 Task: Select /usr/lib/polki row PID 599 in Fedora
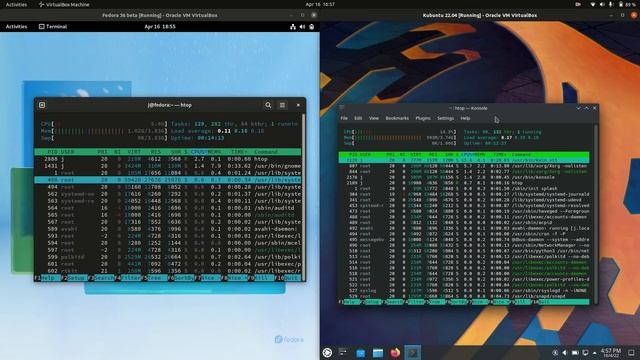tap(168, 257)
